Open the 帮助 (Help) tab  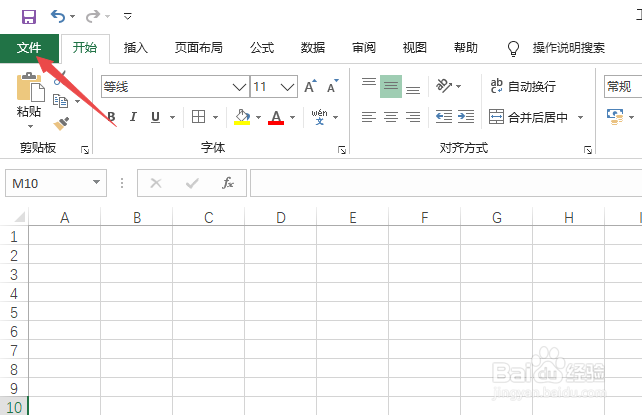[466, 48]
